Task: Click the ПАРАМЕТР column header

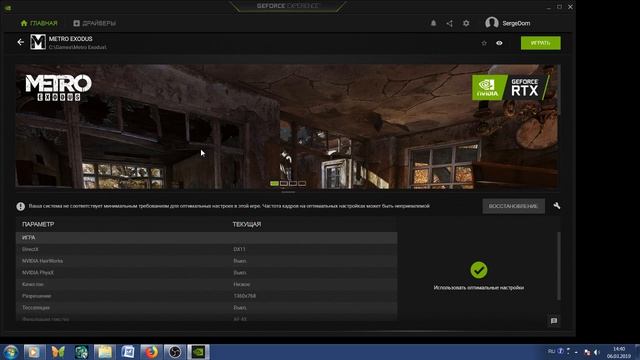Action: pos(38,224)
